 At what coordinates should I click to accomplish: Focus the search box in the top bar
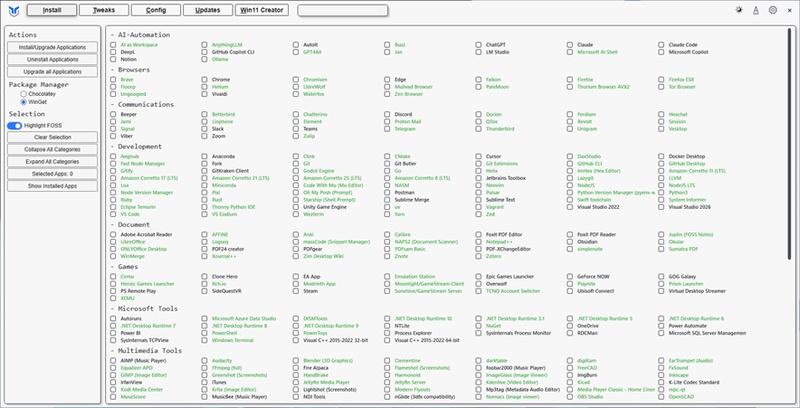coord(343,11)
